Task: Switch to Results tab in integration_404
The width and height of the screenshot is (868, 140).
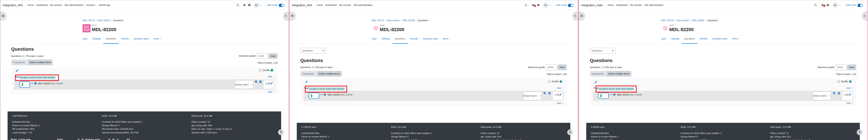Action: (414, 39)
